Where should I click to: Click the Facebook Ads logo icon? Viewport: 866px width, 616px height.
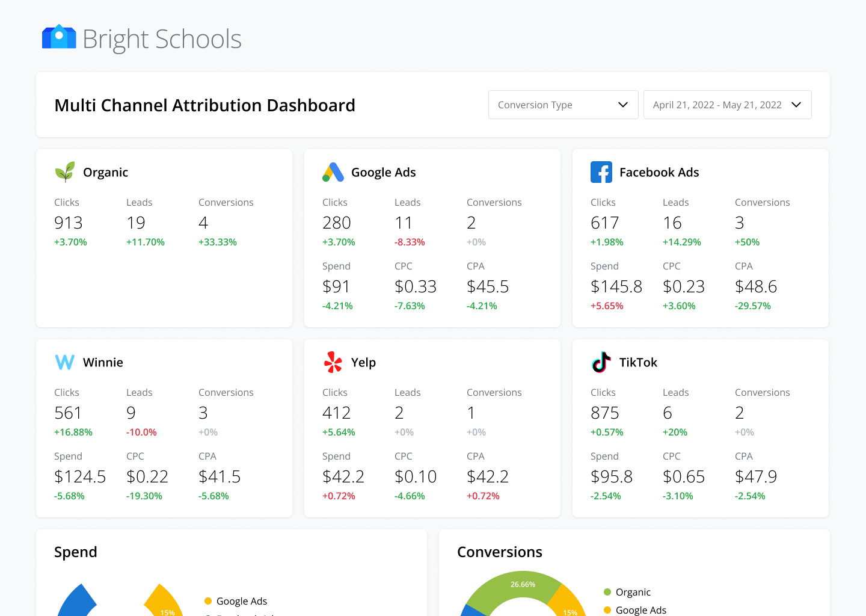click(x=601, y=172)
